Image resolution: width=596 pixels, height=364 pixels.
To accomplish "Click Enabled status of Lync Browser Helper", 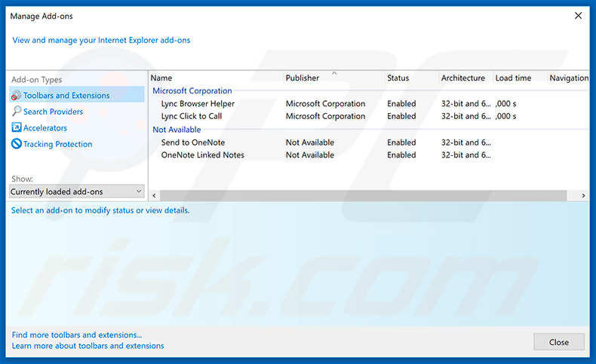I will pos(401,103).
